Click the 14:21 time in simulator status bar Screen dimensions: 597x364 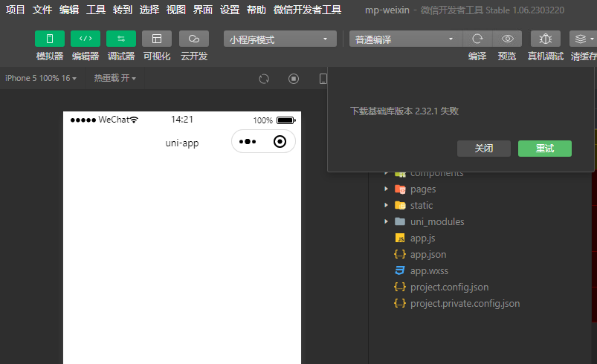coord(182,120)
